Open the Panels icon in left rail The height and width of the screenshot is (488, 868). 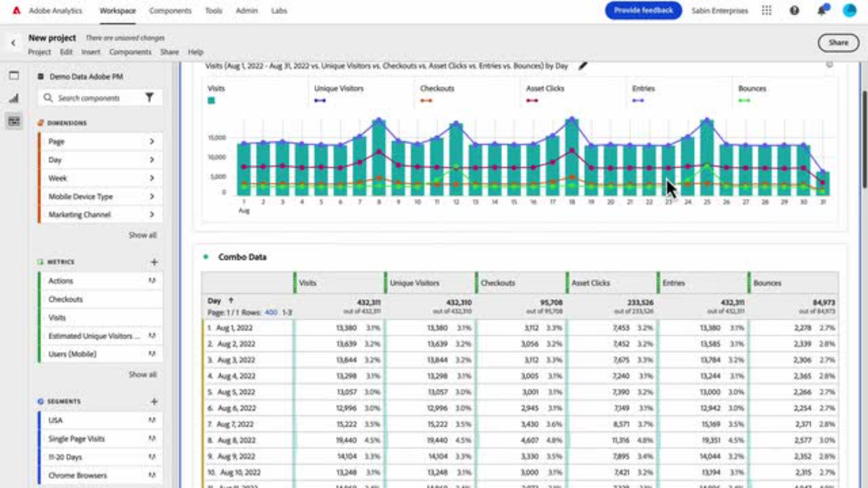pos(14,75)
